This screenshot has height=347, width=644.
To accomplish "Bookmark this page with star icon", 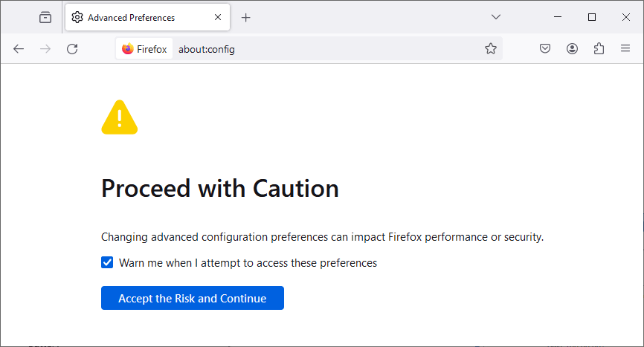I will 490,49.
